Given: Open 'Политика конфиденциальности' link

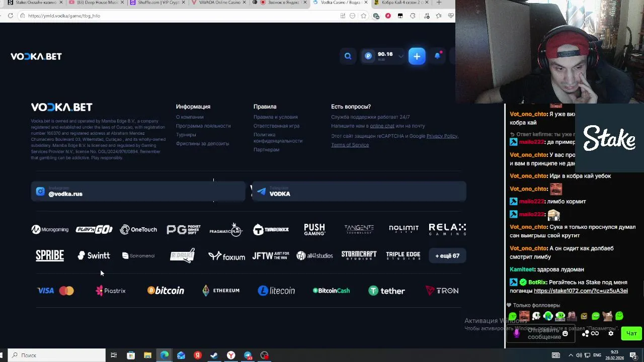Looking at the screenshot, I should click(x=278, y=138).
